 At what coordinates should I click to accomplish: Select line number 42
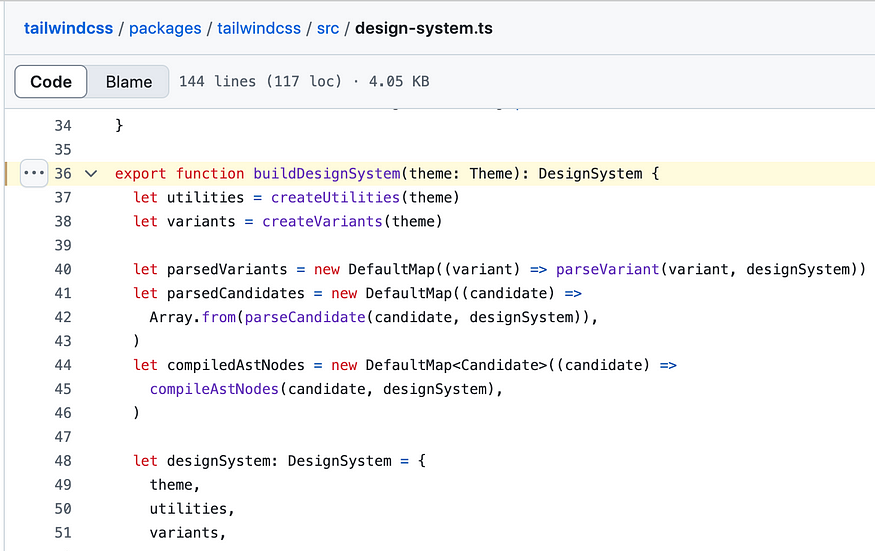point(63,318)
